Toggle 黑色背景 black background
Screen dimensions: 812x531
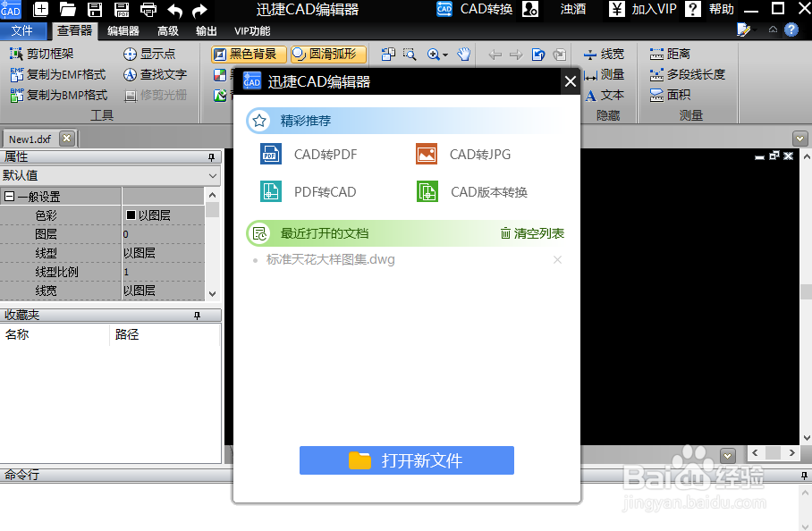click(250, 54)
